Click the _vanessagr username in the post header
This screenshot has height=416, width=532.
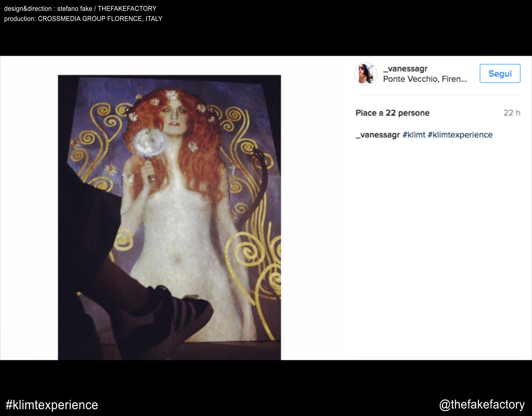[x=405, y=69]
